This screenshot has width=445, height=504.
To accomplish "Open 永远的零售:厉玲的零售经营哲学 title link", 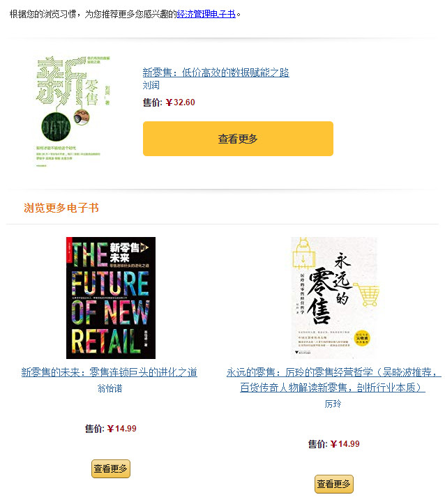I will [333, 372].
